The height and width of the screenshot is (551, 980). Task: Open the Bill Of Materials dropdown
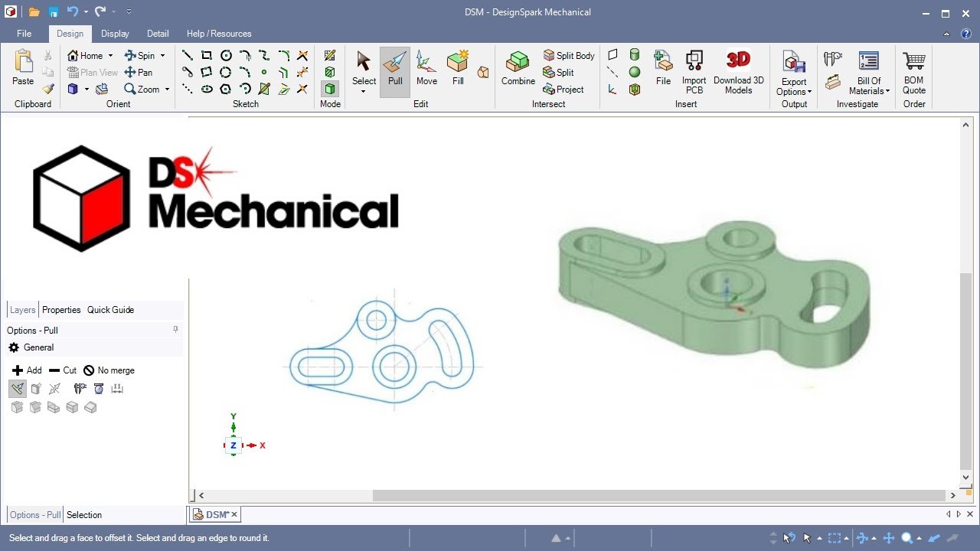click(x=888, y=92)
